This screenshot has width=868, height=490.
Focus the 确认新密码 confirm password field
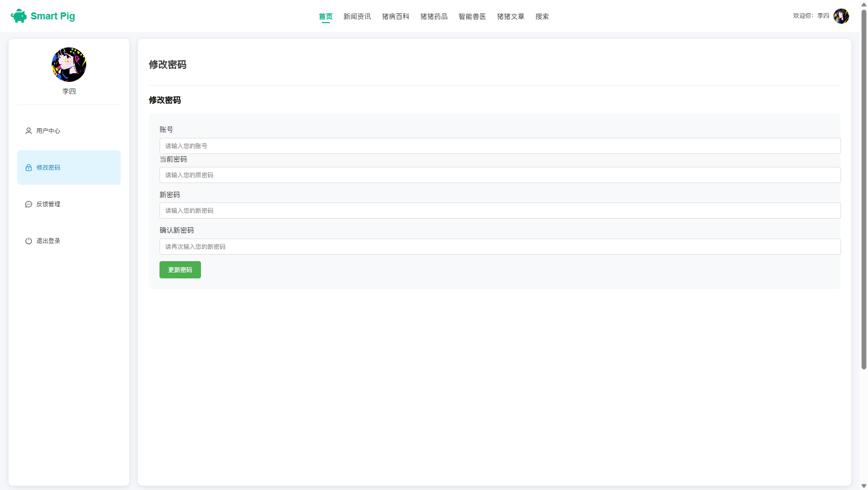coord(500,247)
